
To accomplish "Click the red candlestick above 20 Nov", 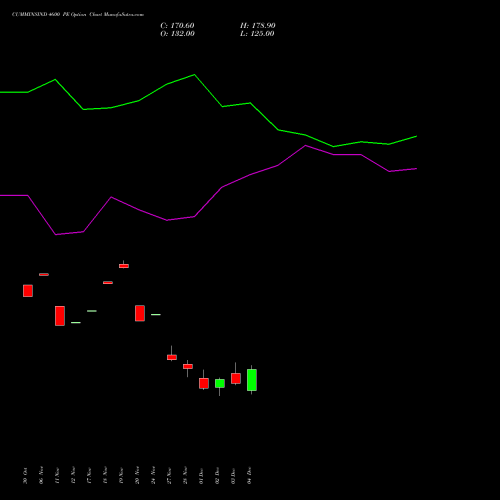I will [x=140, y=313].
